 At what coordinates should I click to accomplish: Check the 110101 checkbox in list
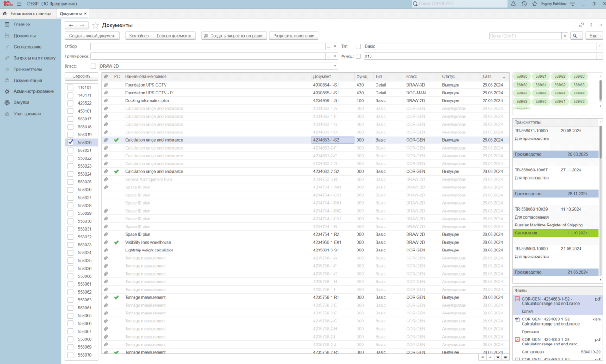click(x=70, y=88)
